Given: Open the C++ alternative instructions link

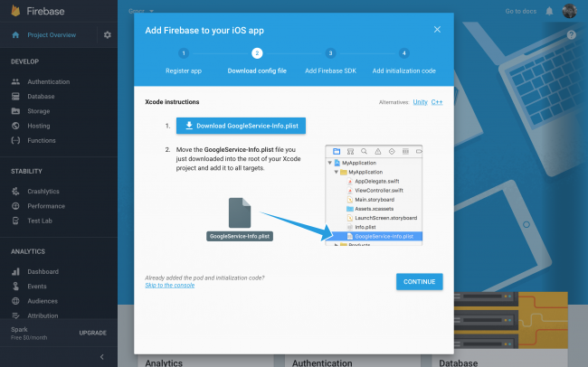Looking at the screenshot, I should tap(437, 102).
